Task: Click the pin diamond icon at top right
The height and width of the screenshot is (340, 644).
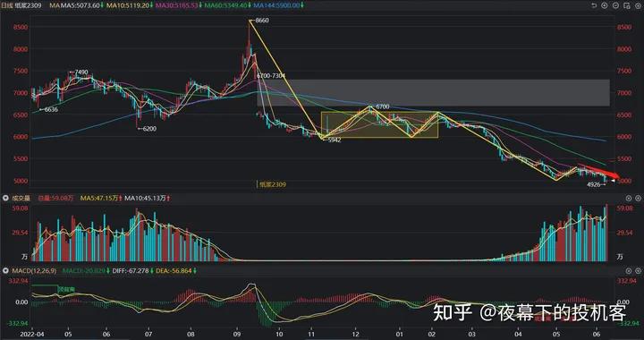Action: pos(638,5)
